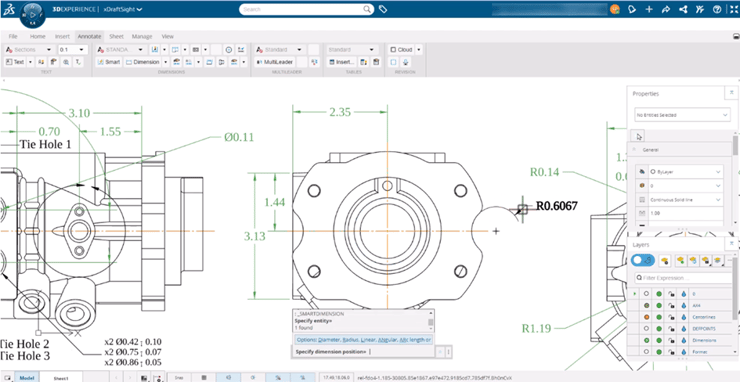Click the share arrow icon in the top bar

[666, 9]
